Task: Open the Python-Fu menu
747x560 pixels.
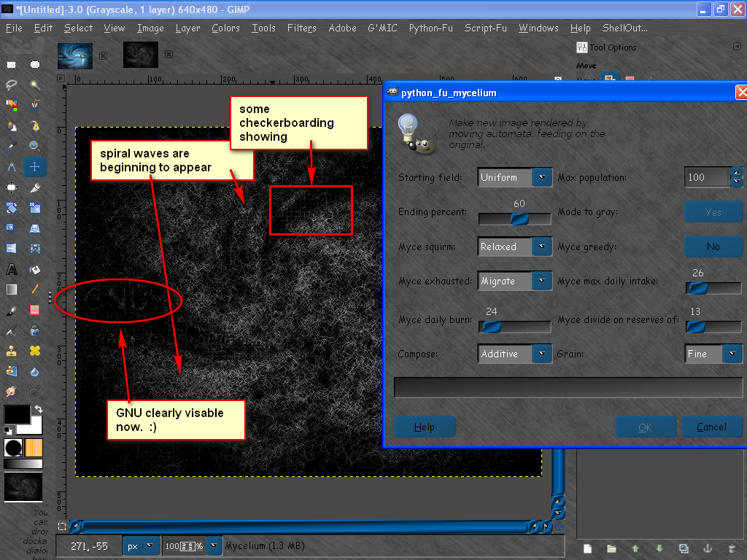Action: pyautogui.click(x=430, y=28)
